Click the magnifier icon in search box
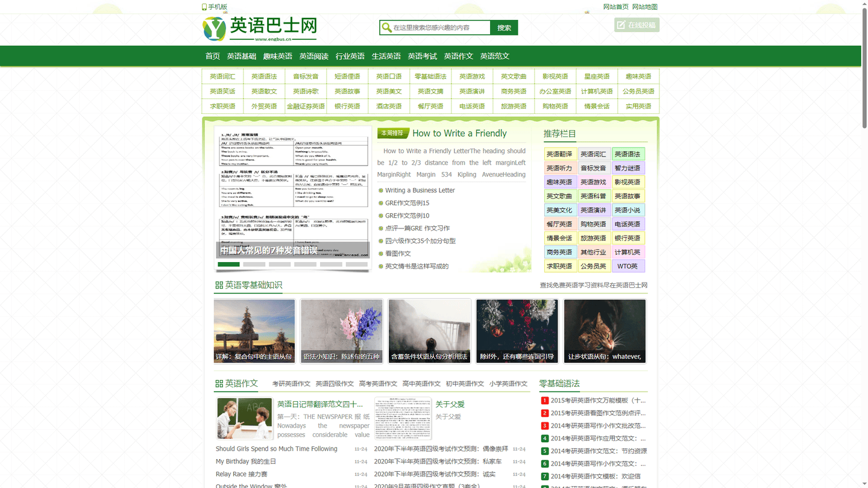868x488 pixels. [x=386, y=28]
